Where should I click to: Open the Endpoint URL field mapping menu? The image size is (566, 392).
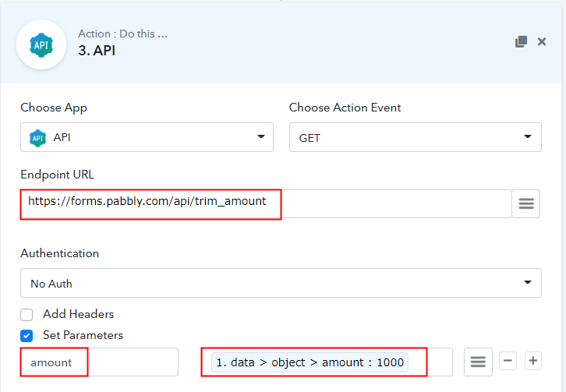(526, 203)
